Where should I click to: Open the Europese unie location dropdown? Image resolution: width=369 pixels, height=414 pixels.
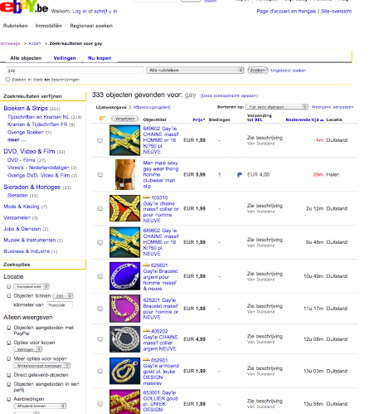click(x=32, y=287)
